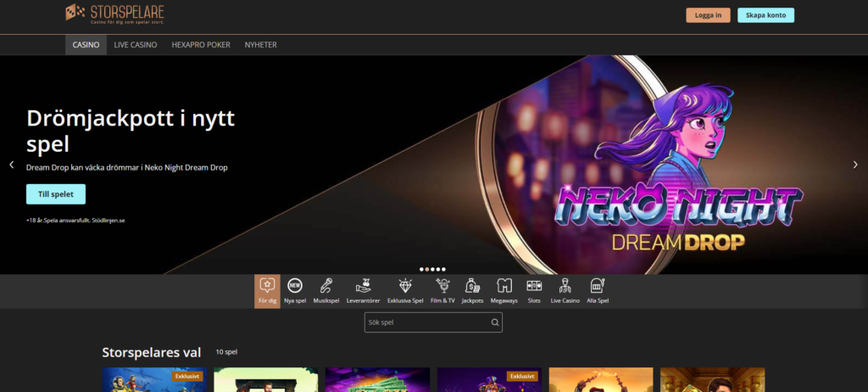Open the För dig category
The width and height of the screenshot is (868, 392).
[267, 291]
